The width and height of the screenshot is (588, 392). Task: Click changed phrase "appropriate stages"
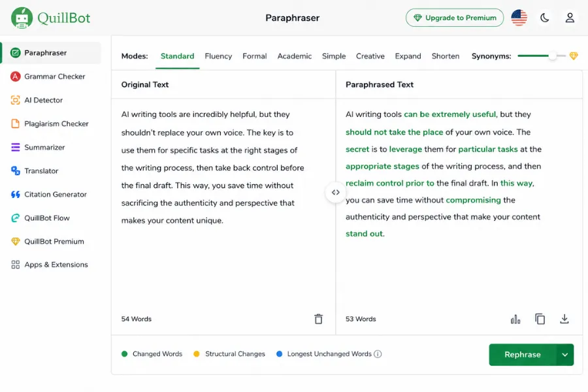point(382,166)
